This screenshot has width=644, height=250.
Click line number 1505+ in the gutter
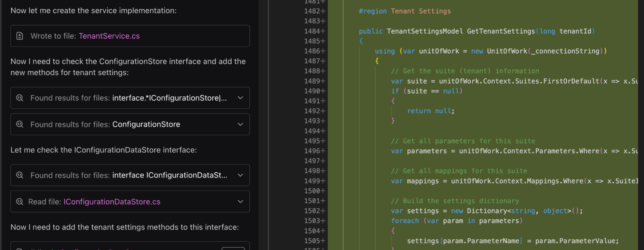(315, 241)
